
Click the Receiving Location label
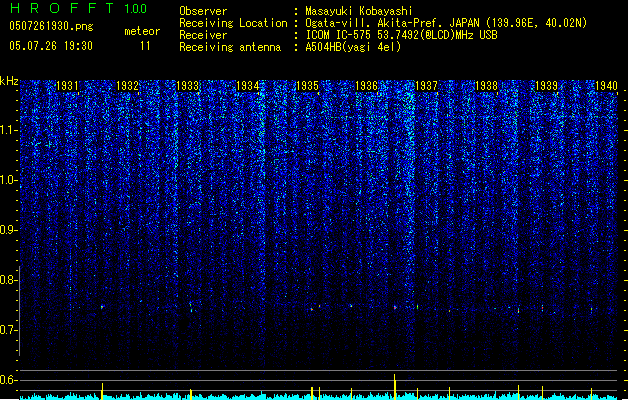click(x=233, y=23)
